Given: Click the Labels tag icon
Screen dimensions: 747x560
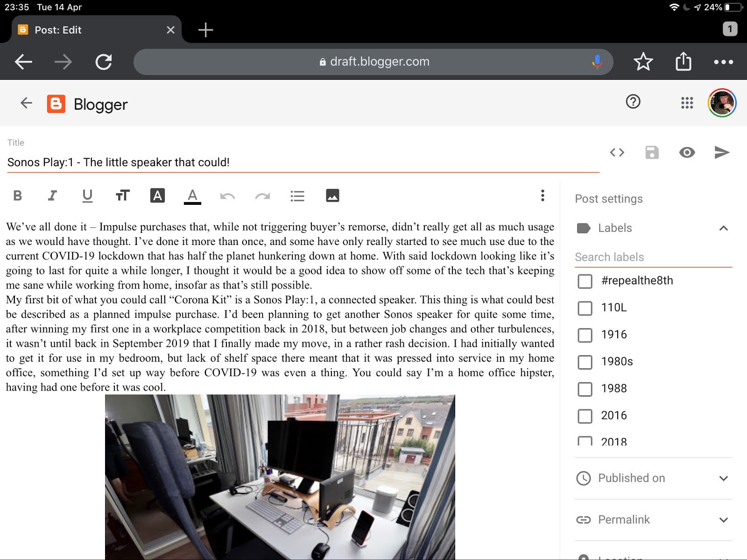Looking at the screenshot, I should pos(584,228).
